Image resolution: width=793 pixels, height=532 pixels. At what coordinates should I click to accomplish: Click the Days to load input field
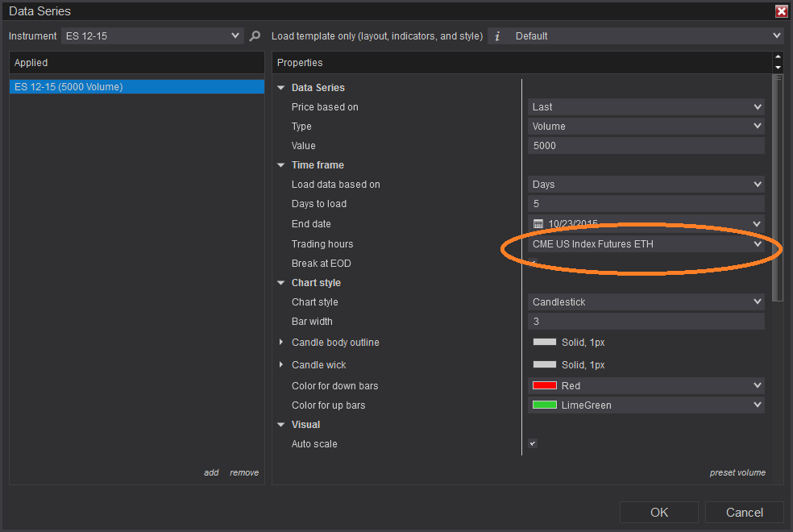(646, 204)
